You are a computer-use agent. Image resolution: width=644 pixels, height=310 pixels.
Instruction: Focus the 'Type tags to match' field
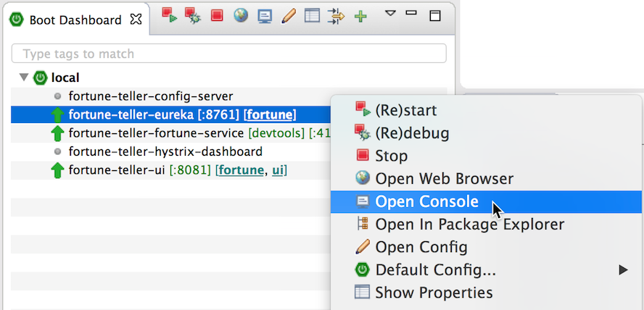coord(228,54)
